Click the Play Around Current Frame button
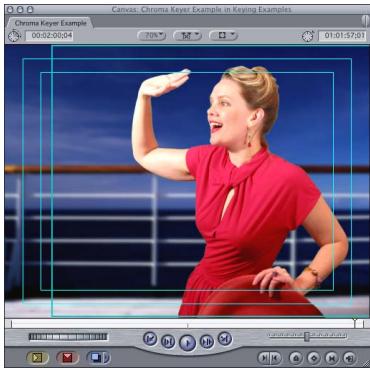 point(207,341)
